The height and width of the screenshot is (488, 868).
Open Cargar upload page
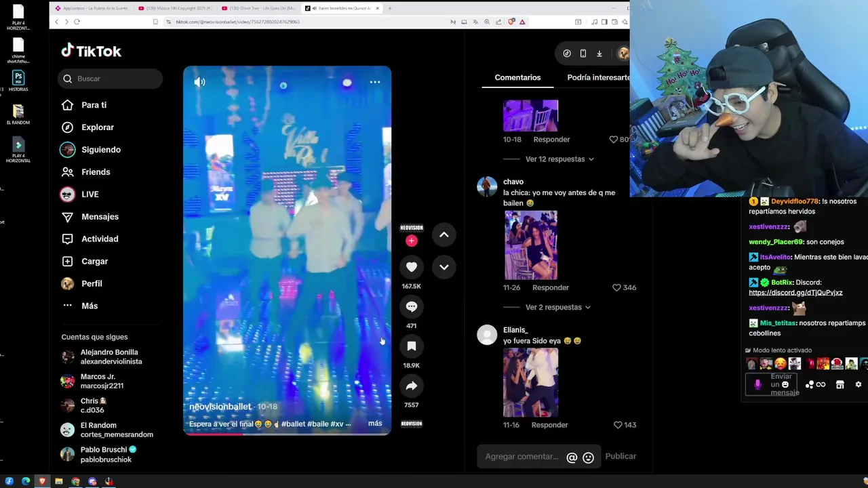click(94, 262)
